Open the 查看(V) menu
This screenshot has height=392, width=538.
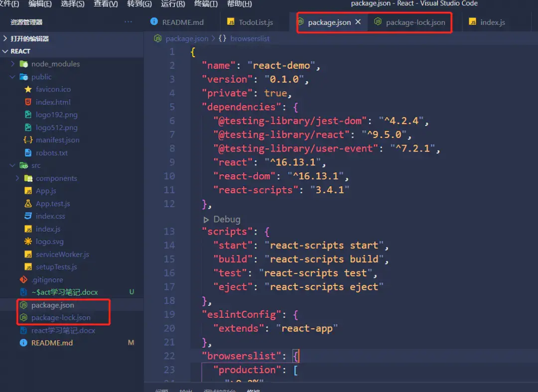click(x=106, y=4)
